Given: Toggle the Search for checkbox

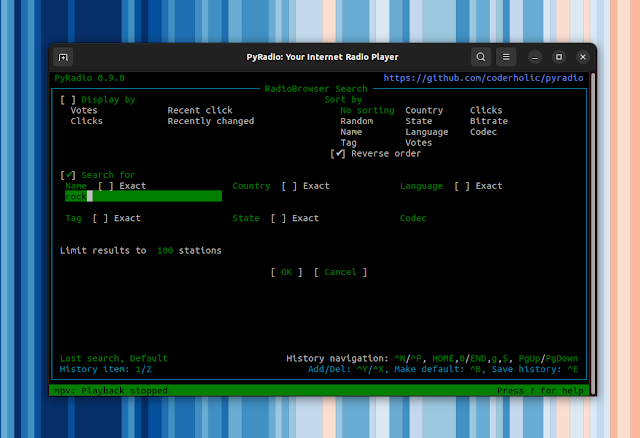Looking at the screenshot, I should tap(68, 175).
